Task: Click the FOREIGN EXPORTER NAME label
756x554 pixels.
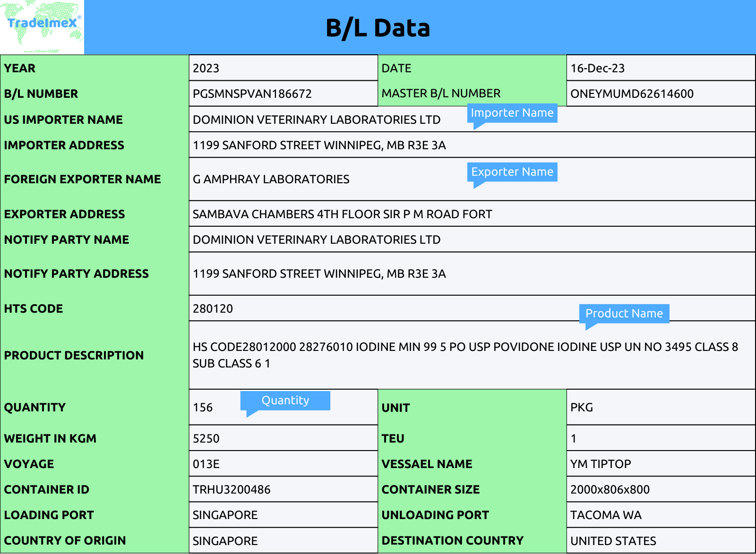Action: [x=83, y=179]
